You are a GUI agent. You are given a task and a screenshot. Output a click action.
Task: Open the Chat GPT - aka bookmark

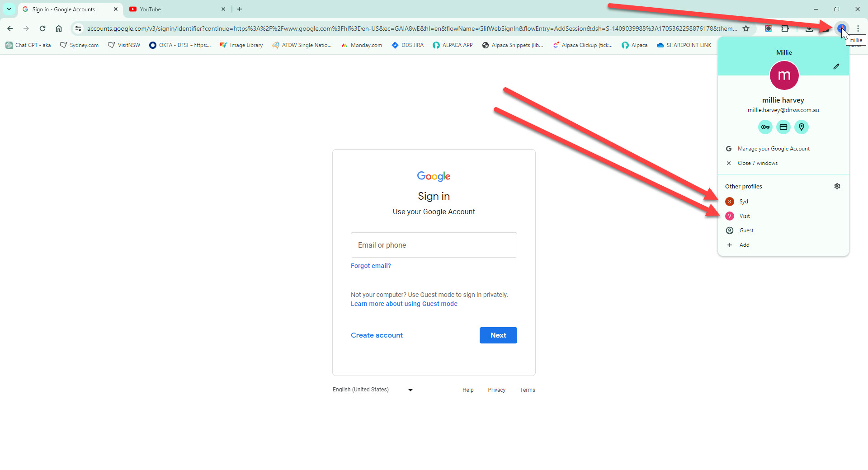28,45
